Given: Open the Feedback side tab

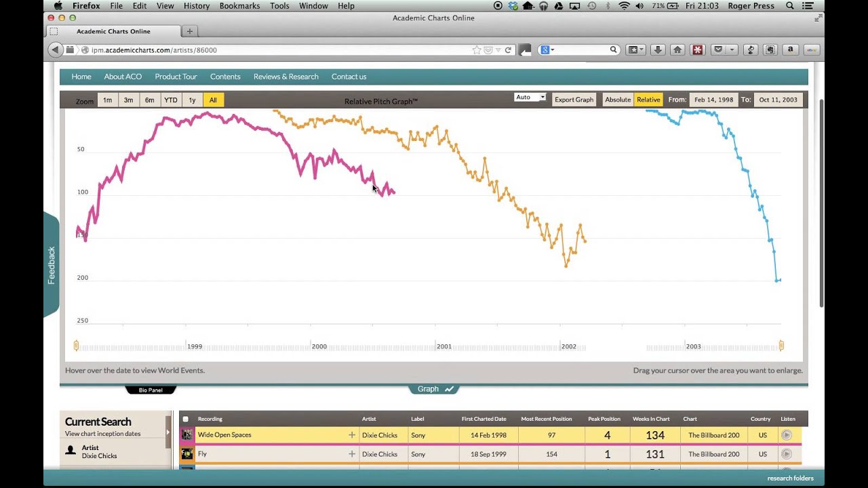Looking at the screenshot, I should tap(52, 265).
